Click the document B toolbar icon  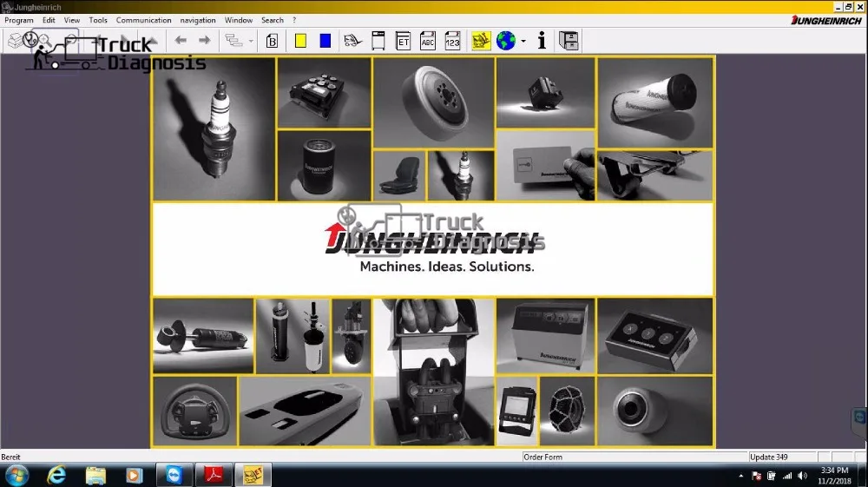click(x=272, y=41)
